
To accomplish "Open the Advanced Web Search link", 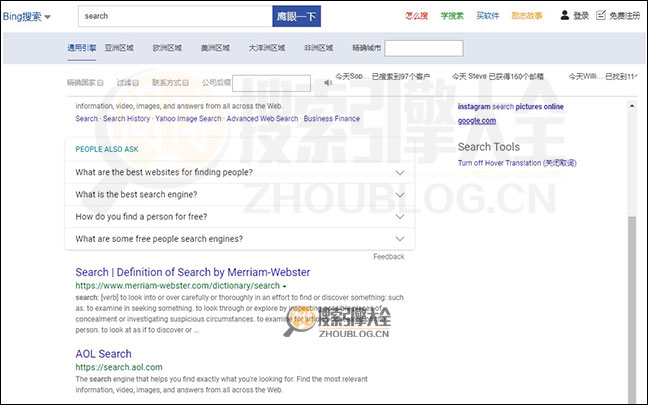I will (262, 119).
